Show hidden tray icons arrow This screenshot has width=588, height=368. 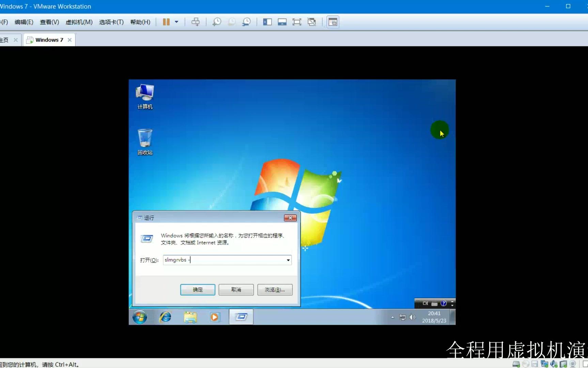coord(392,317)
